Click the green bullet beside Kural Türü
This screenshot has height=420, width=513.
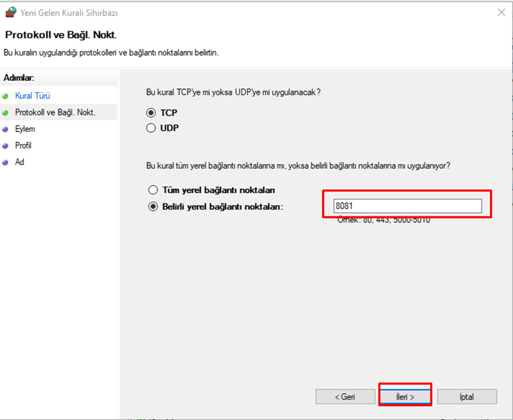[x=5, y=96]
